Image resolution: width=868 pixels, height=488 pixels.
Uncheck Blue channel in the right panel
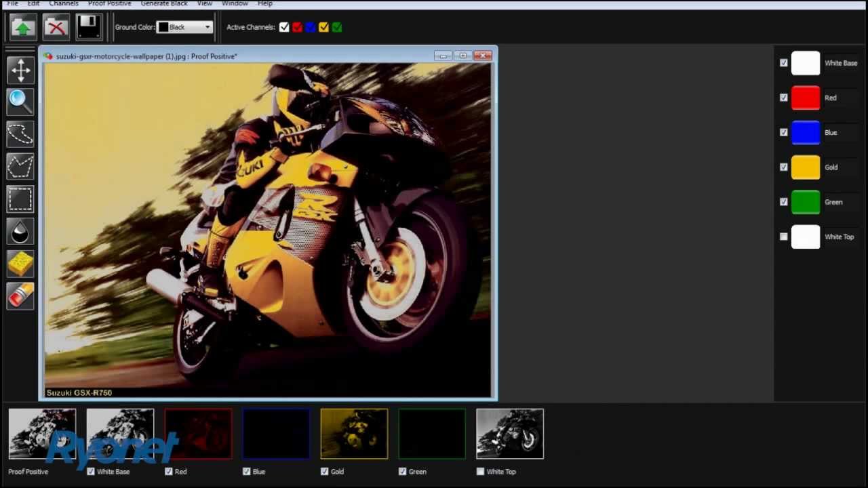tap(784, 132)
